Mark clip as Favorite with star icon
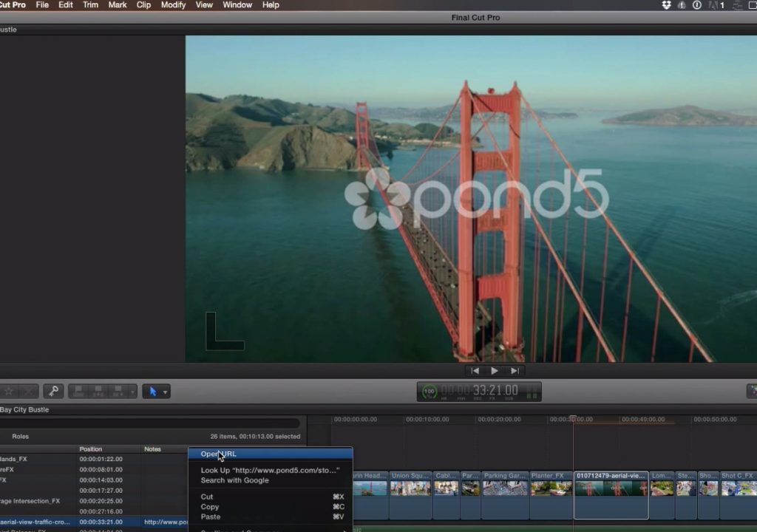The width and height of the screenshot is (757, 532). pyautogui.click(x=8, y=391)
